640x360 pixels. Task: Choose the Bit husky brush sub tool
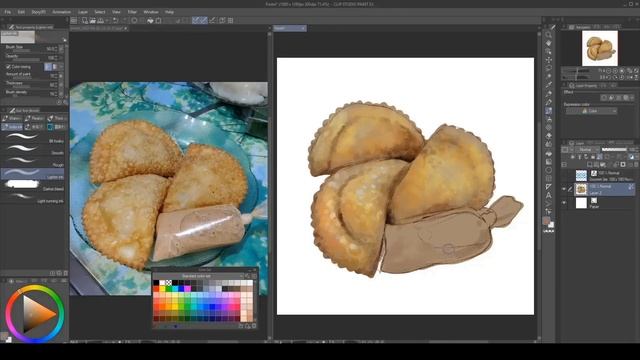click(x=33, y=138)
